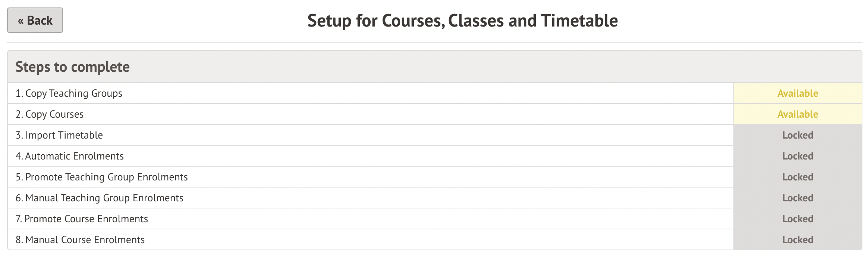Select Manual Teaching Group Enrolments step

click(100, 198)
